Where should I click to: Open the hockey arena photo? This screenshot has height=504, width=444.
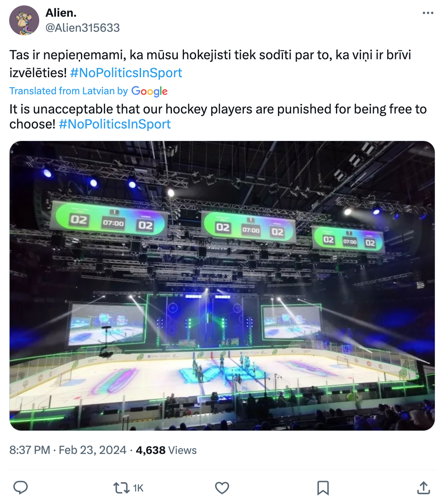click(x=222, y=285)
